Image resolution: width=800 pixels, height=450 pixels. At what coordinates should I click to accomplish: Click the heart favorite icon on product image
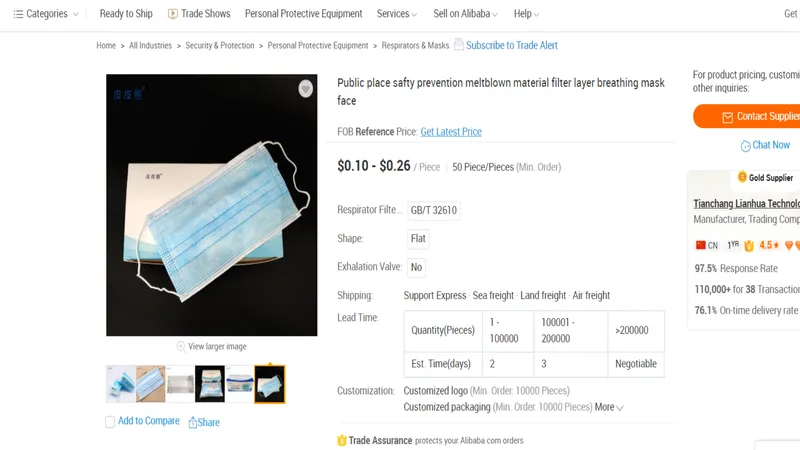tap(305, 89)
